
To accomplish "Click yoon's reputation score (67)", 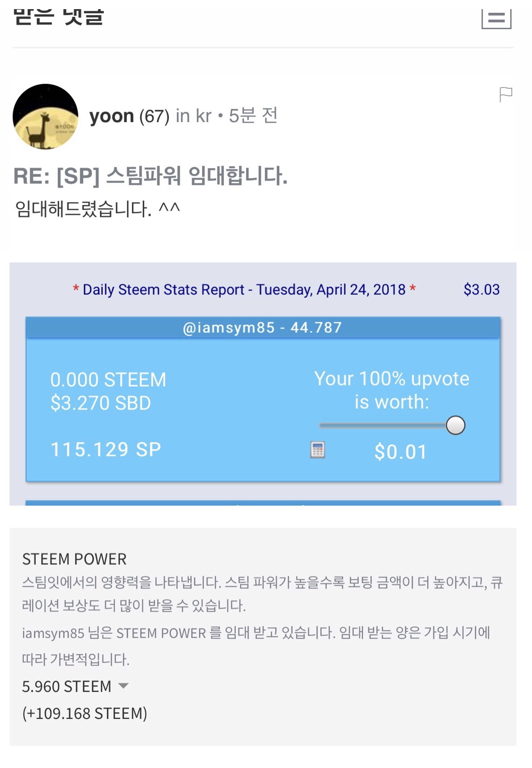I will coord(154,116).
